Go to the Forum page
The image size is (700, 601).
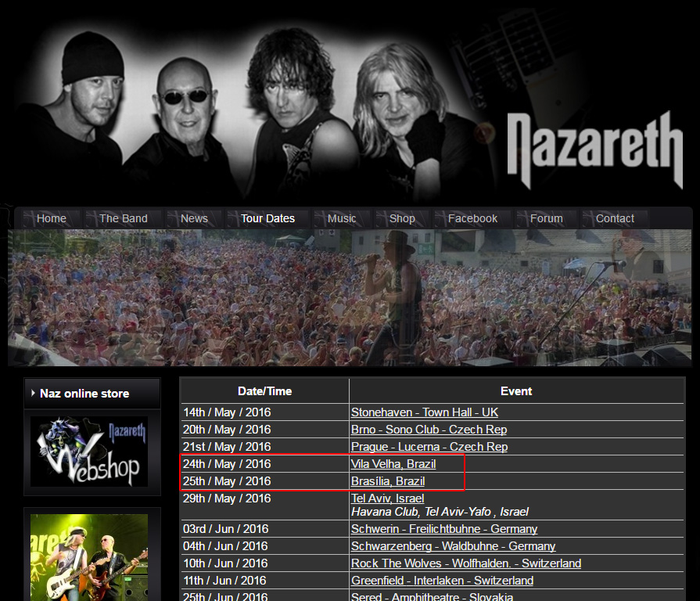click(x=547, y=218)
